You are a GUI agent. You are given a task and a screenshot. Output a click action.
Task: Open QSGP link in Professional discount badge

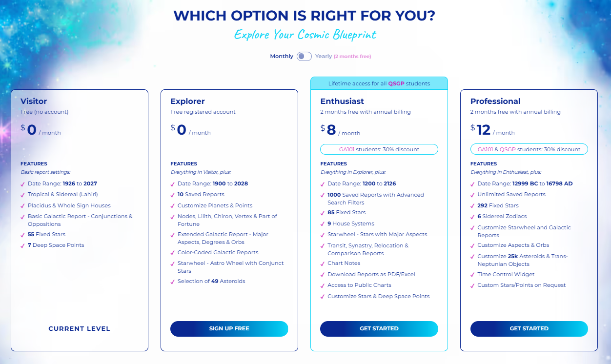508,149
